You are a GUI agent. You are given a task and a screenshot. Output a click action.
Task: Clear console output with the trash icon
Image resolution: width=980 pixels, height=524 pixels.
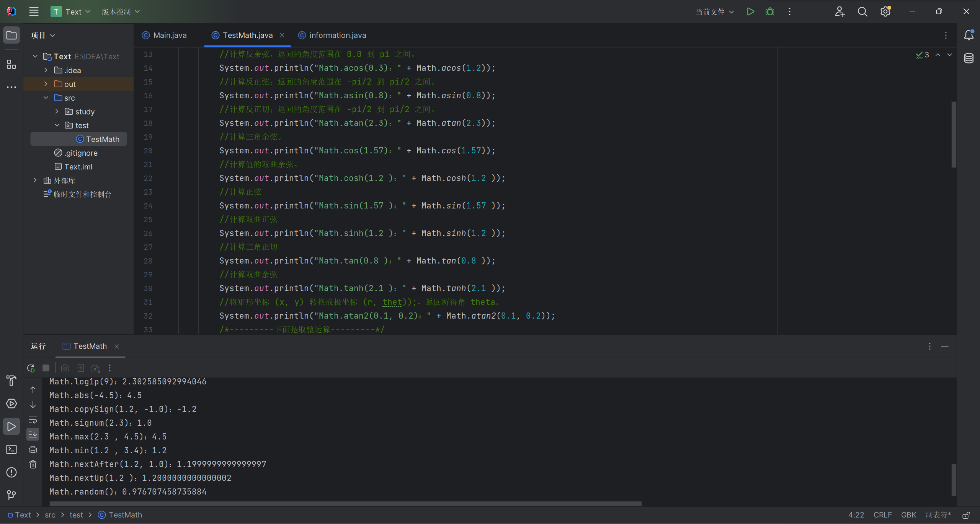pyautogui.click(x=33, y=464)
